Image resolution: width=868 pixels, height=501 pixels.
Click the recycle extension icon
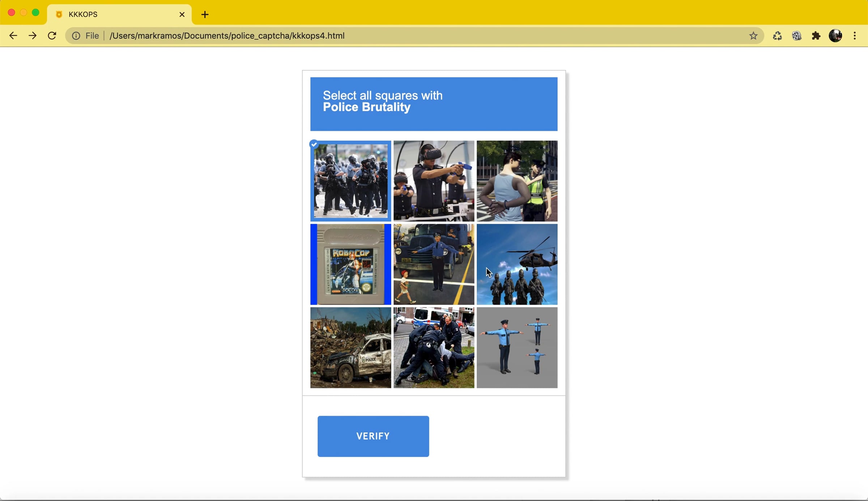tap(777, 35)
